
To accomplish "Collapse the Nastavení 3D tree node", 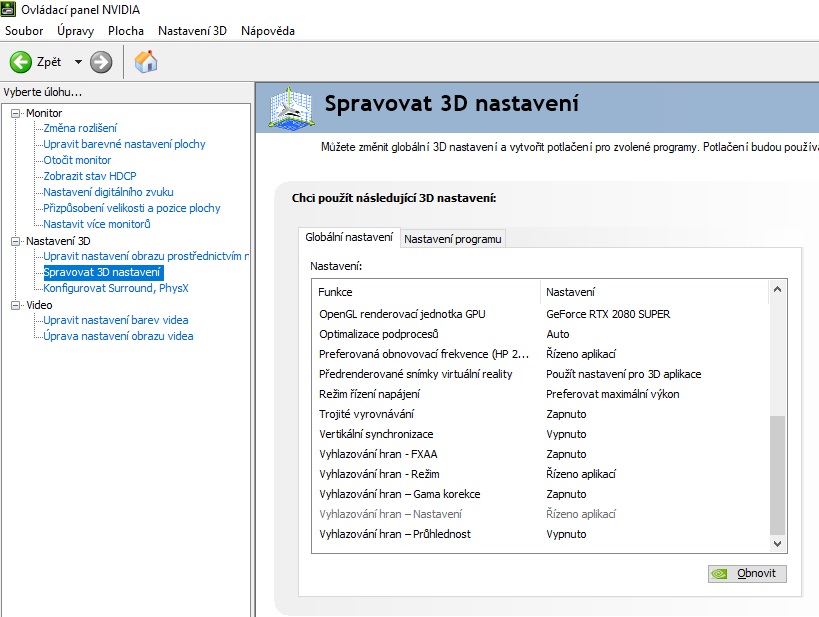I will pyautogui.click(x=16, y=241).
